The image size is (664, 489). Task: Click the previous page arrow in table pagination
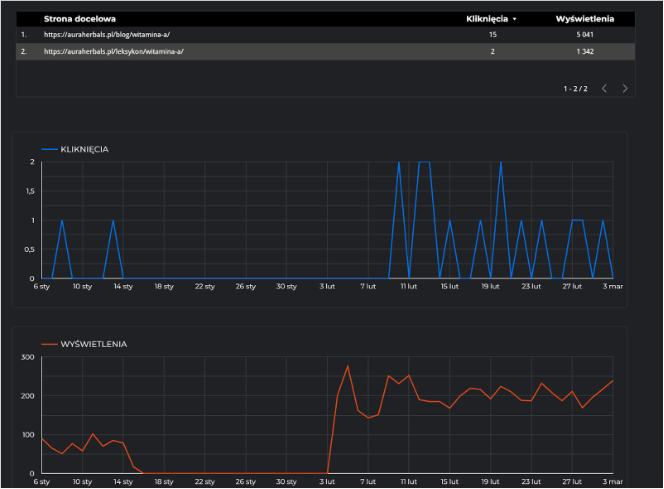click(x=604, y=88)
